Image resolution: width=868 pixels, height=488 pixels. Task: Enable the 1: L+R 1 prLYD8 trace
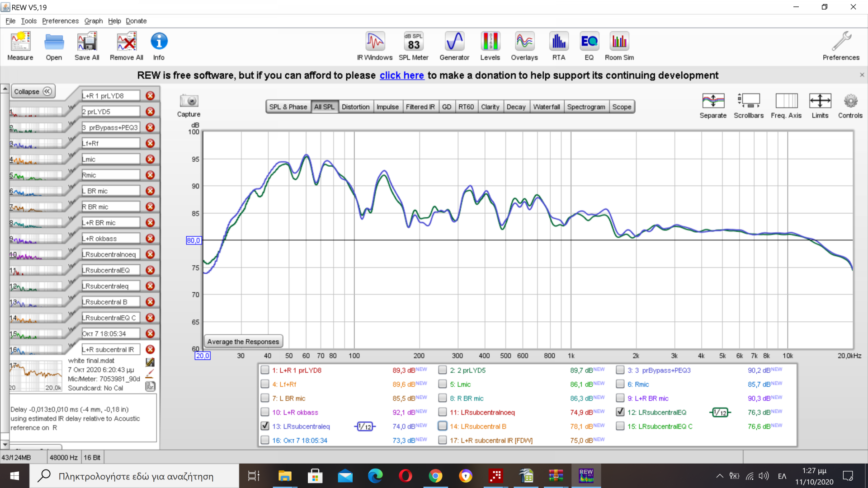265,370
